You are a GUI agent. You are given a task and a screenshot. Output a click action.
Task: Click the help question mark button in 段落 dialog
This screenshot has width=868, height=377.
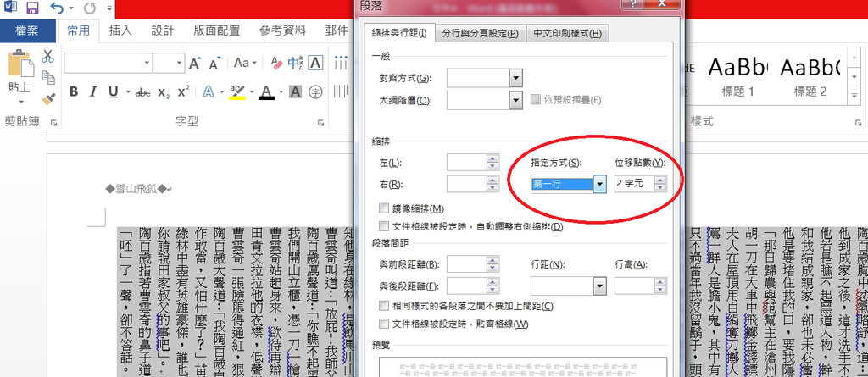click(632, 4)
